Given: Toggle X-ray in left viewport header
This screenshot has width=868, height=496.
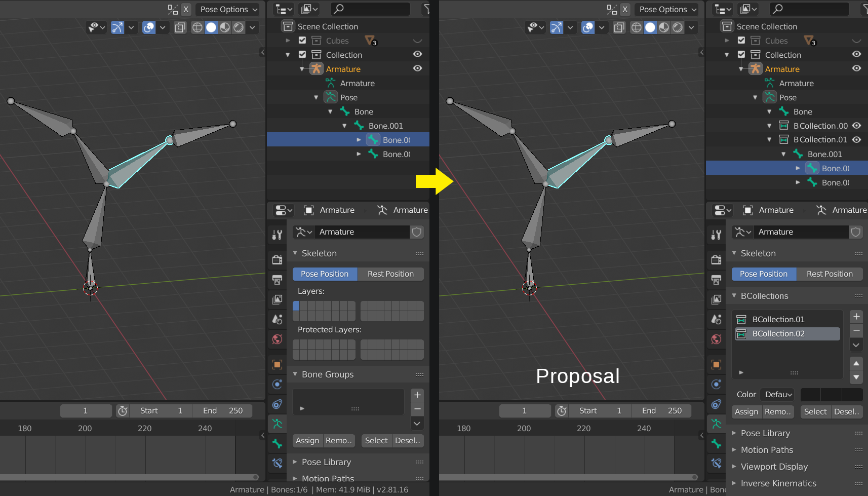Looking at the screenshot, I should (180, 27).
